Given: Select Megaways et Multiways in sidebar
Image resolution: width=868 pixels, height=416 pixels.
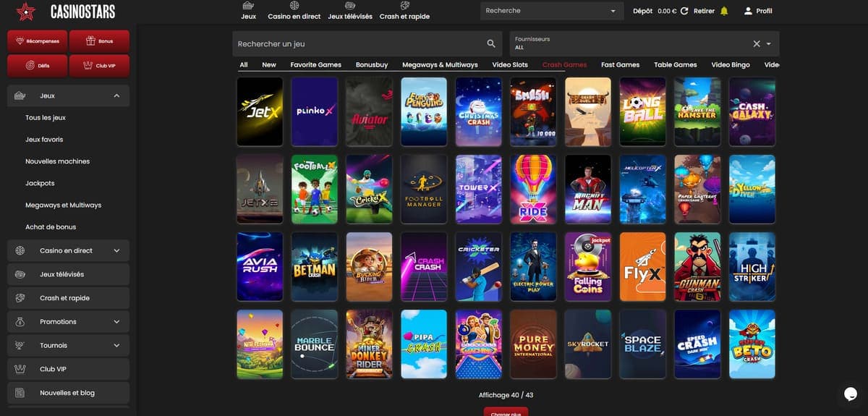Looking at the screenshot, I should (x=64, y=205).
